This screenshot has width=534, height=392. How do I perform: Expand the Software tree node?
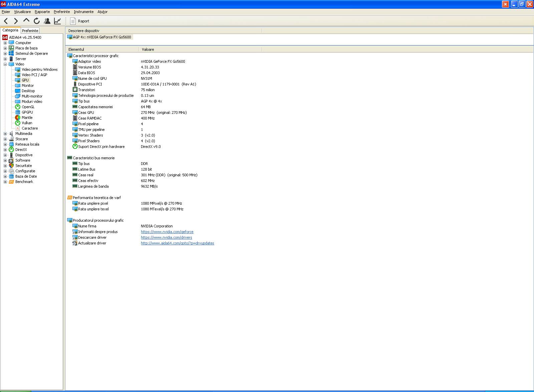pyautogui.click(x=5, y=160)
